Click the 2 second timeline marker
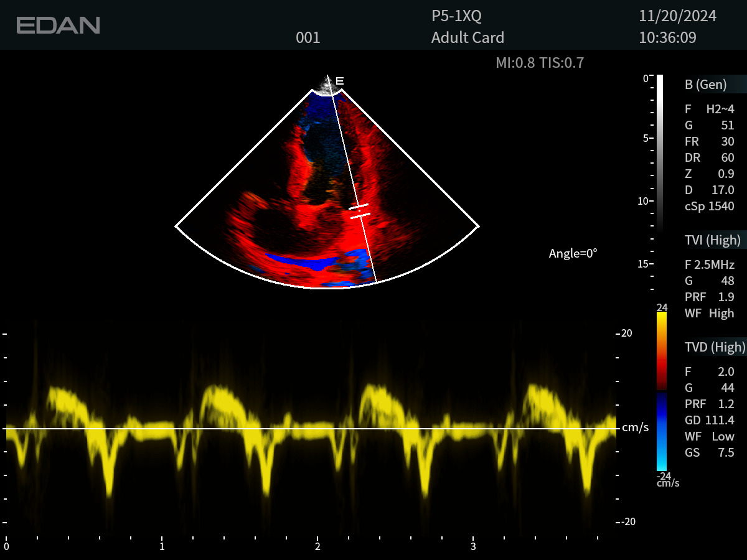 click(x=317, y=546)
